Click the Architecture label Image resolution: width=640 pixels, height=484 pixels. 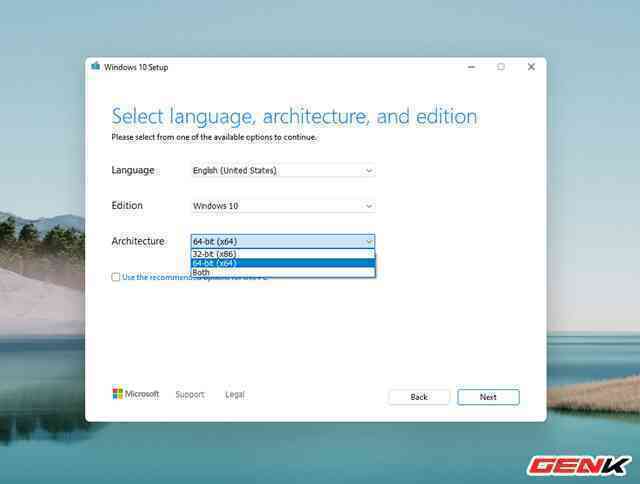pos(138,242)
